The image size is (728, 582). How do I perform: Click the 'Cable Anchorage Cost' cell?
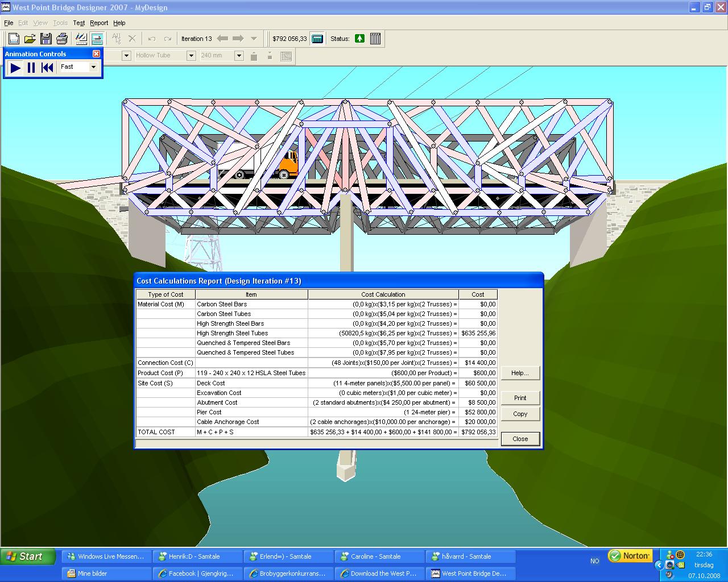[x=251, y=422]
